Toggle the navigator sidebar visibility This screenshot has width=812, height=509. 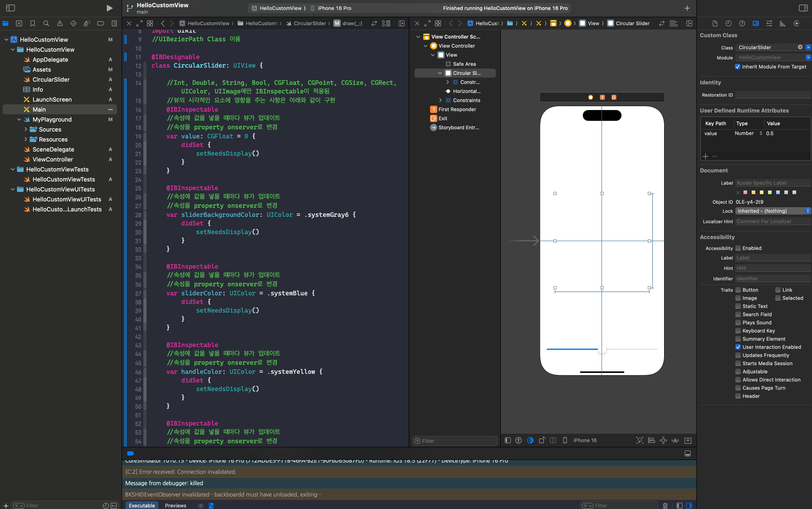10,8
